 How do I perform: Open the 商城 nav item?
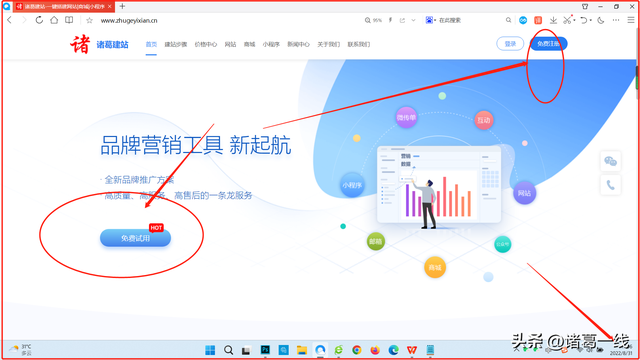[x=249, y=44]
